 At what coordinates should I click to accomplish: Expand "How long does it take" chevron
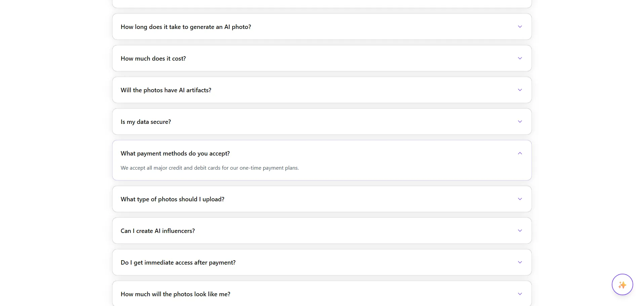coord(520,27)
